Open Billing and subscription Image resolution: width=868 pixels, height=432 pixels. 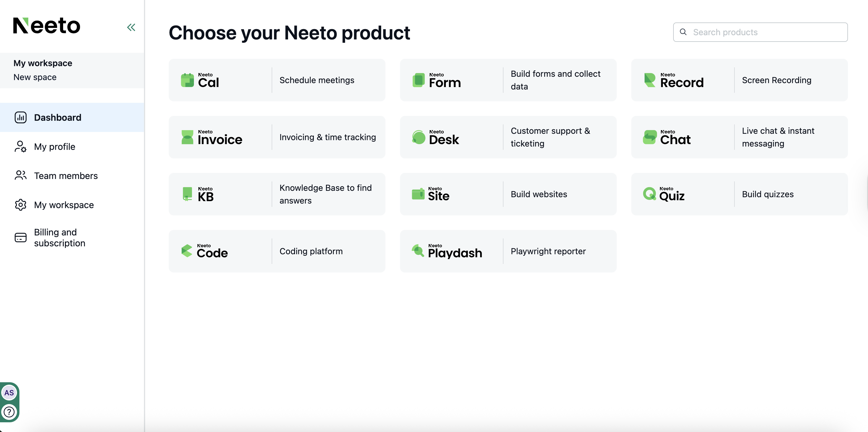(x=72, y=238)
